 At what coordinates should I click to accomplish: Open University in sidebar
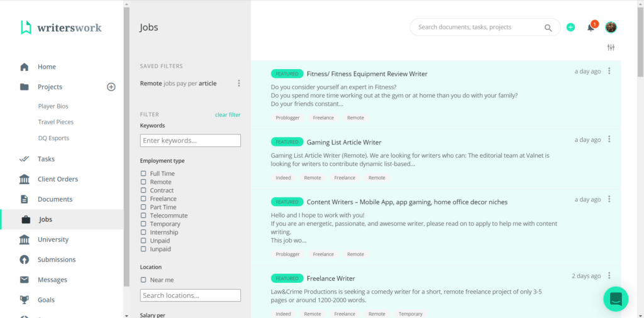pyautogui.click(x=53, y=239)
